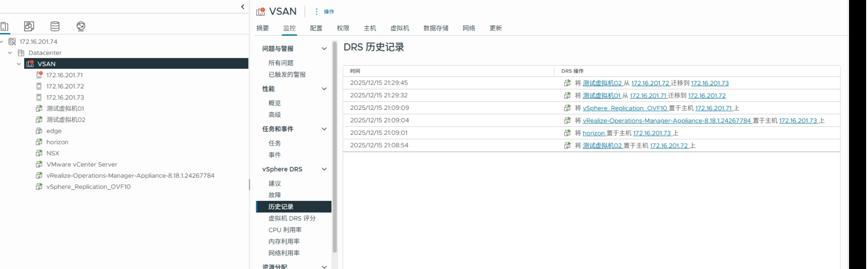868x269 pixels.
Task: Collapse the 资源分配 section
Action: pyautogui.click(x=324, y=267)
